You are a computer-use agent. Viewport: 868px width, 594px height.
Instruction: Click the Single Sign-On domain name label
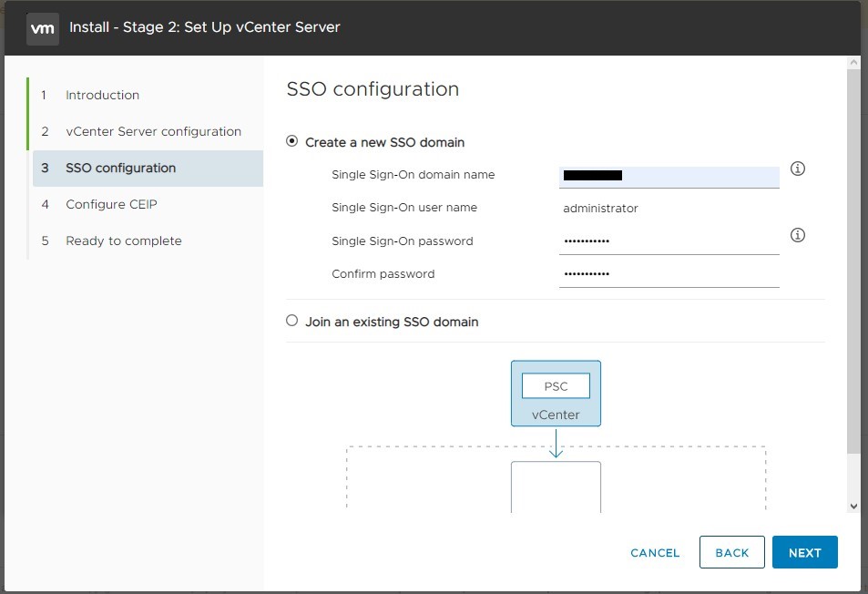[413, 175]
